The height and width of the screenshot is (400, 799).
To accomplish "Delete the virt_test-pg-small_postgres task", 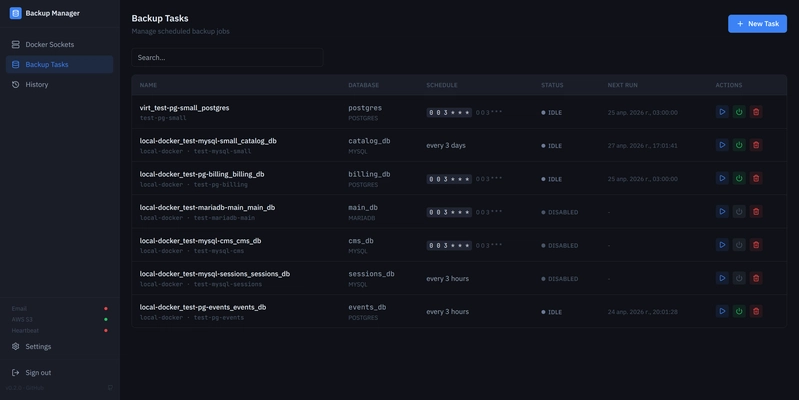I will coord(756,112).
